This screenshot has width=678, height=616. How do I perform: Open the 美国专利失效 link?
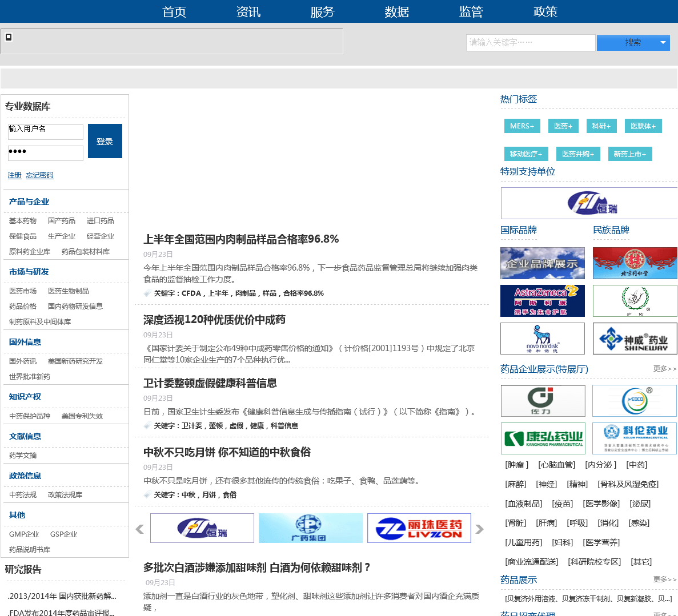[x=82, y=416]
